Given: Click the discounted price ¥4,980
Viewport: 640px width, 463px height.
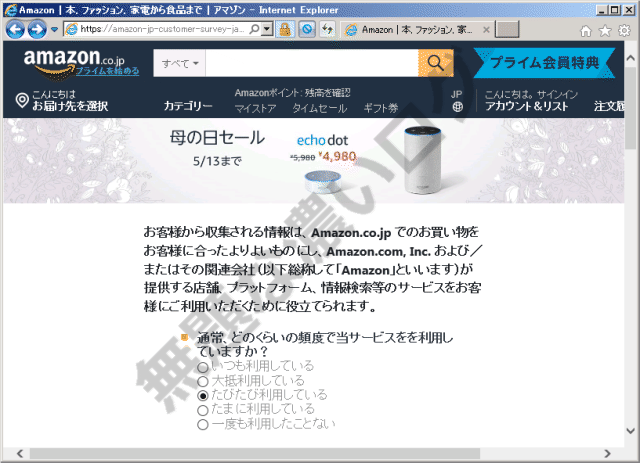Looking at the screenshot, I should [x=337, y=156].
